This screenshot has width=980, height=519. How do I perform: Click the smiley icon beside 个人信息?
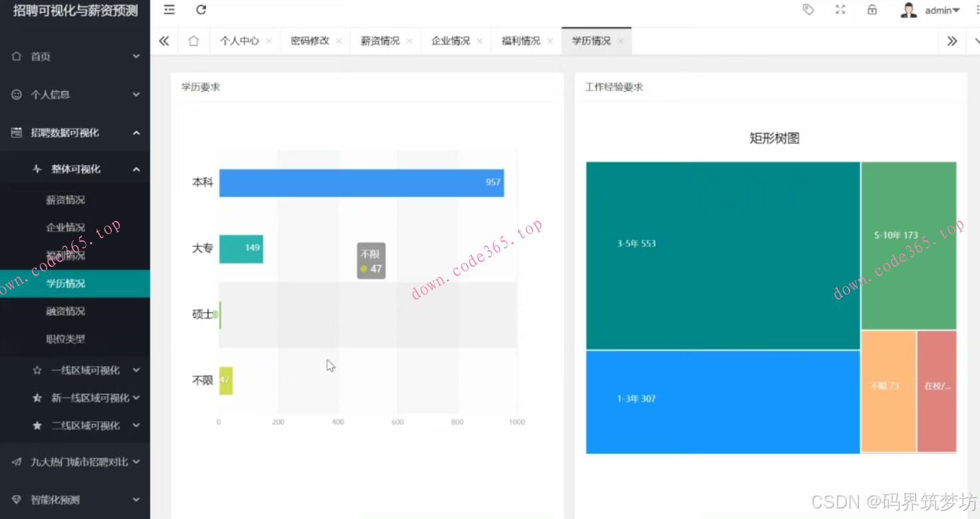point(16,94)
